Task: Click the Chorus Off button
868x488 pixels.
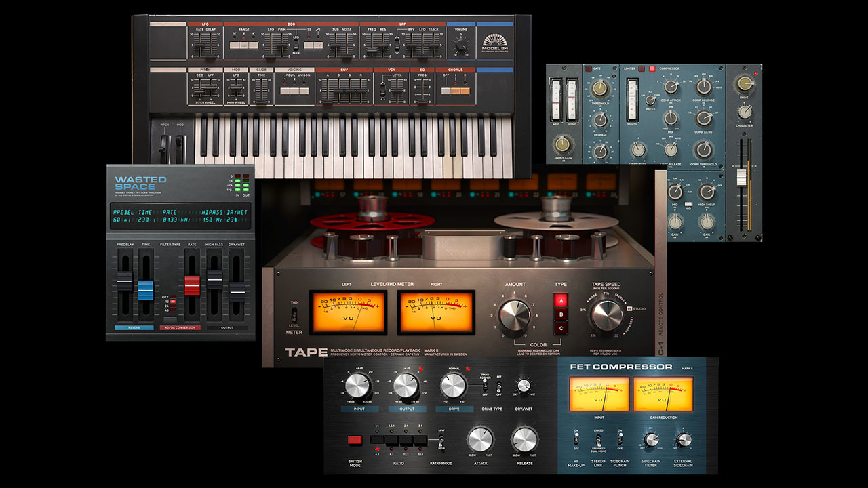Action: click(446, 90)
